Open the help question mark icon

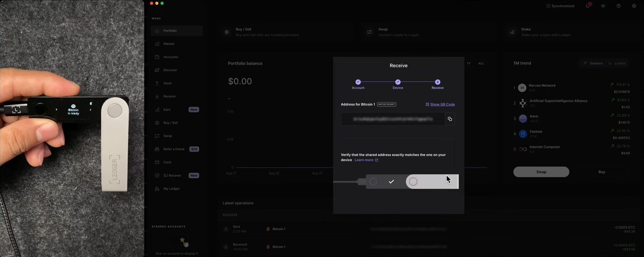point(618,6)
